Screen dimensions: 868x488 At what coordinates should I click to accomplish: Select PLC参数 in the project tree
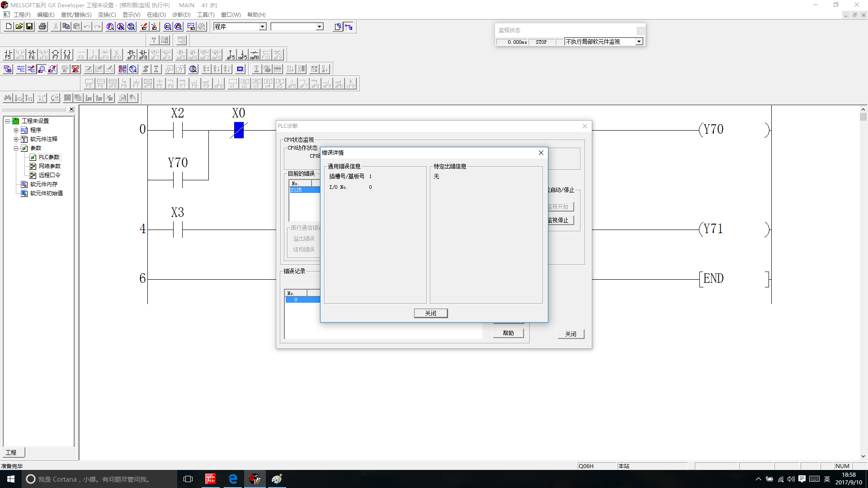tap(49, 157)
